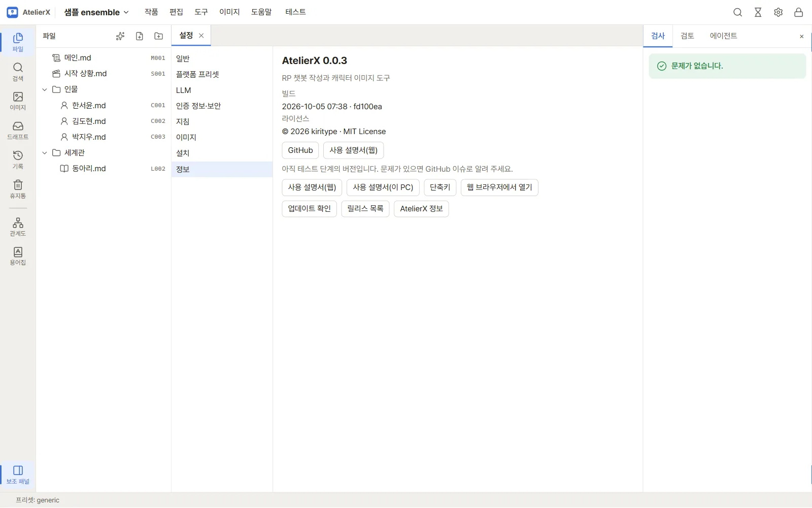The image size is (812, 508).
Task: Switch to the 검사 tab
Action: pos(658,36)
